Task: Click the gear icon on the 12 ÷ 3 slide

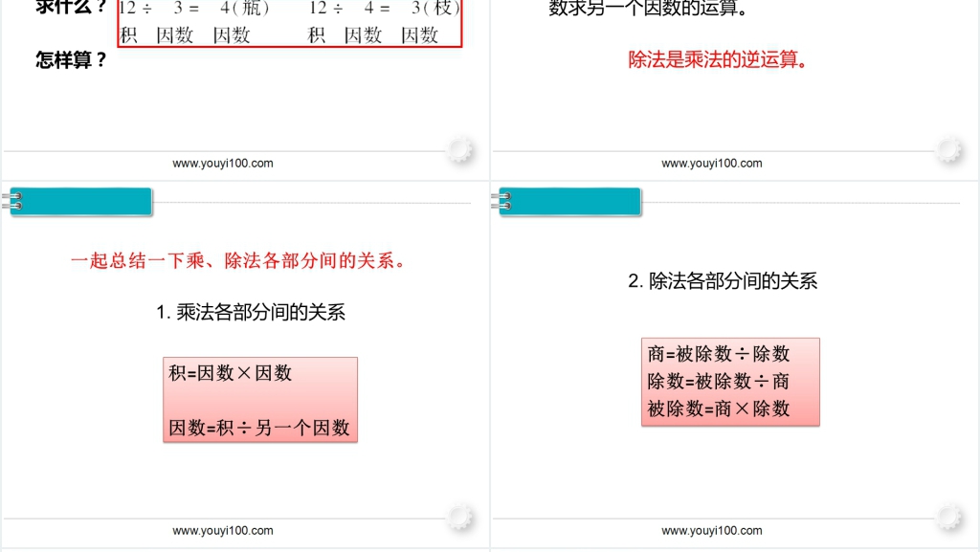Action: point(460,149)
